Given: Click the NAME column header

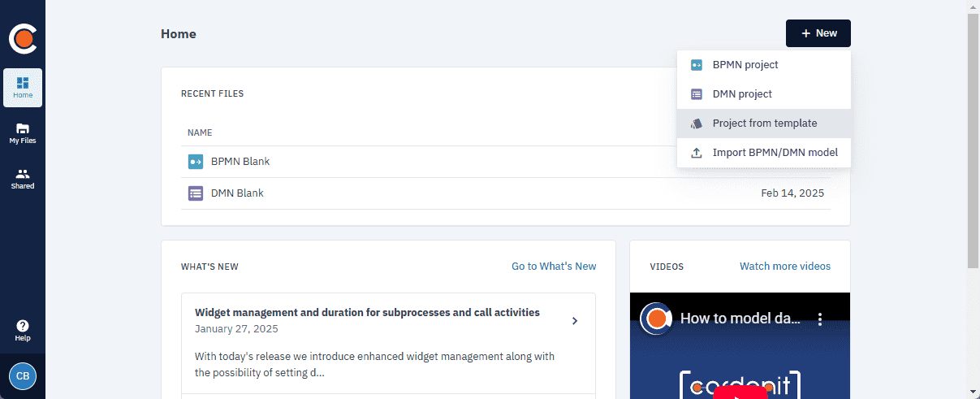Looking at the screenshot, I should tap(200, 132).
